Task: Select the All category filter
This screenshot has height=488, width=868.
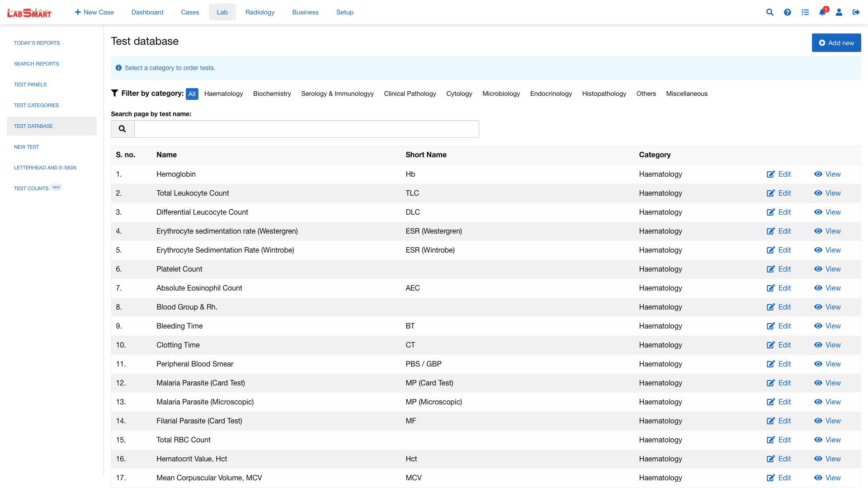Action: 192,94
